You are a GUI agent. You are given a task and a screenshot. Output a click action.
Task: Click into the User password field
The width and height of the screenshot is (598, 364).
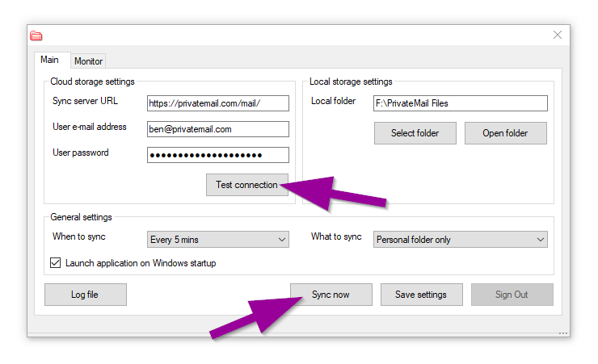click(x=217, y=155)
